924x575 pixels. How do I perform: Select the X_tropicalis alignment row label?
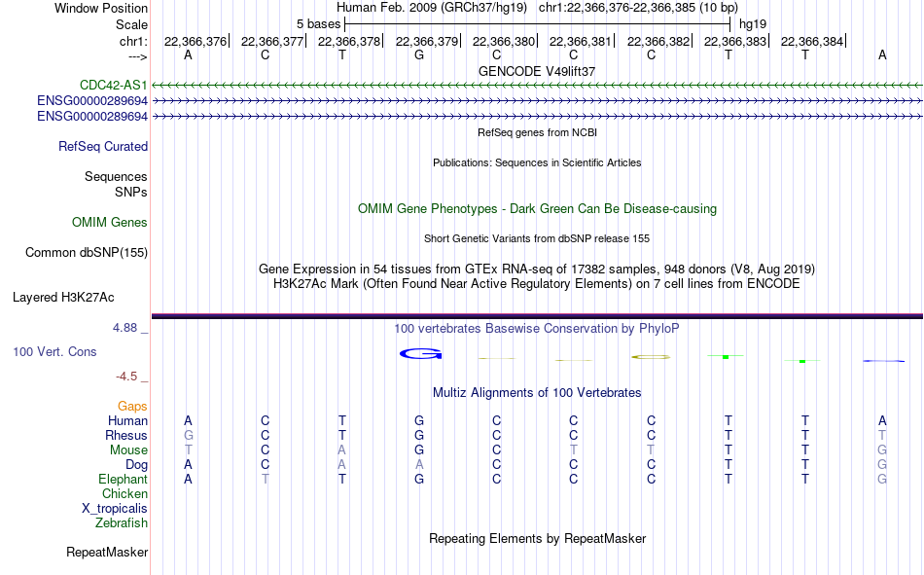115,509
